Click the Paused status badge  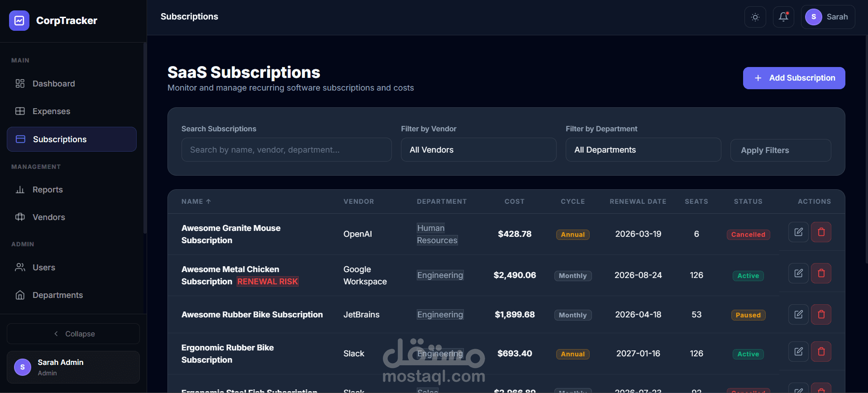(748, 315)
